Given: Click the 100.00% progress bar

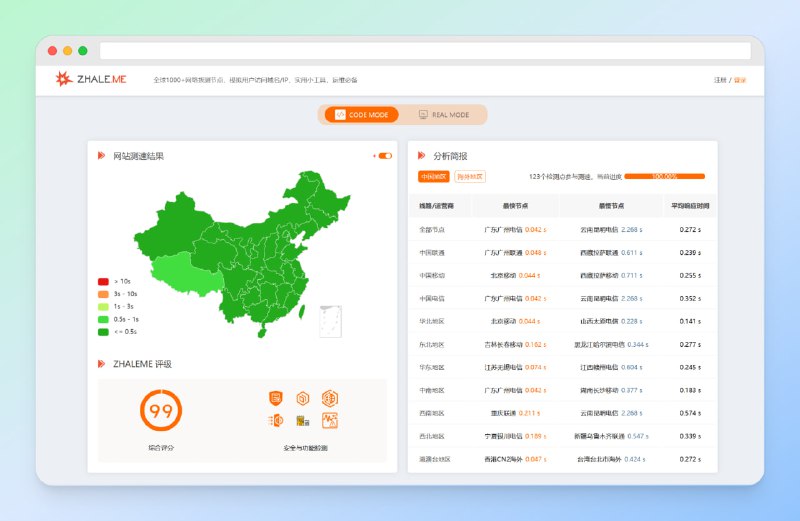Looking at the screenshot, I should (664, 177).
